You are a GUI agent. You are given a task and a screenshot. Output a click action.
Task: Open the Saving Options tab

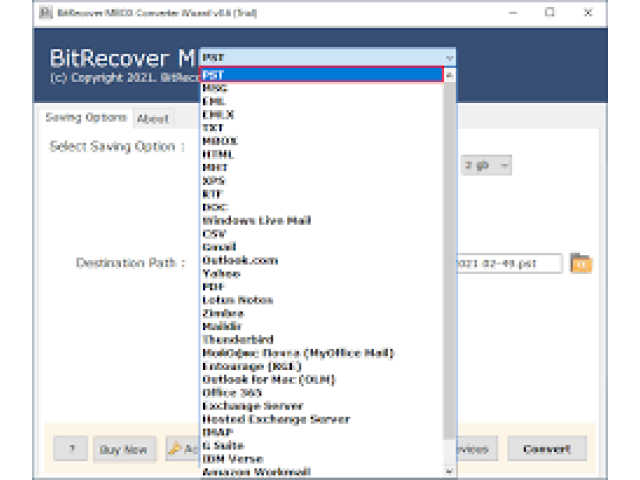coord(86,117)
